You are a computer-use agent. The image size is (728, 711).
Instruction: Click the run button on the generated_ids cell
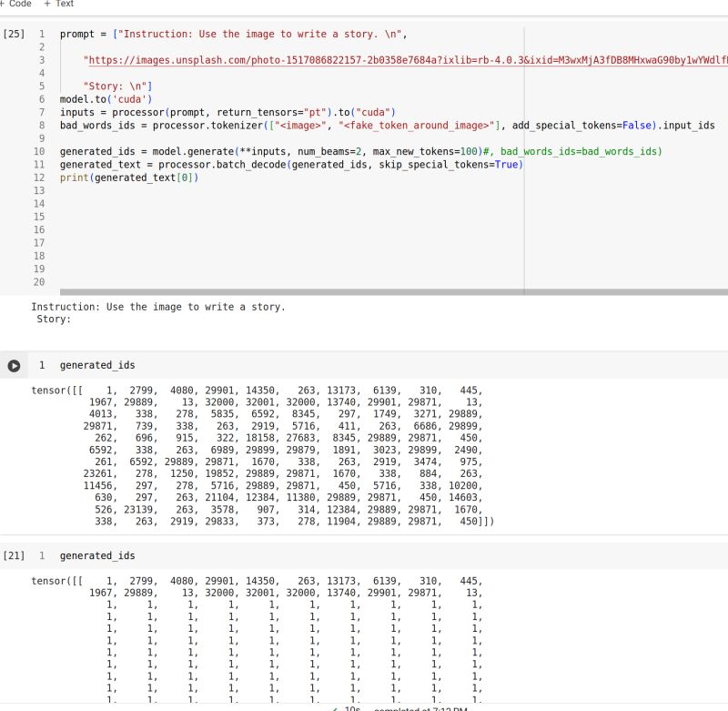(x=13, y=368)
